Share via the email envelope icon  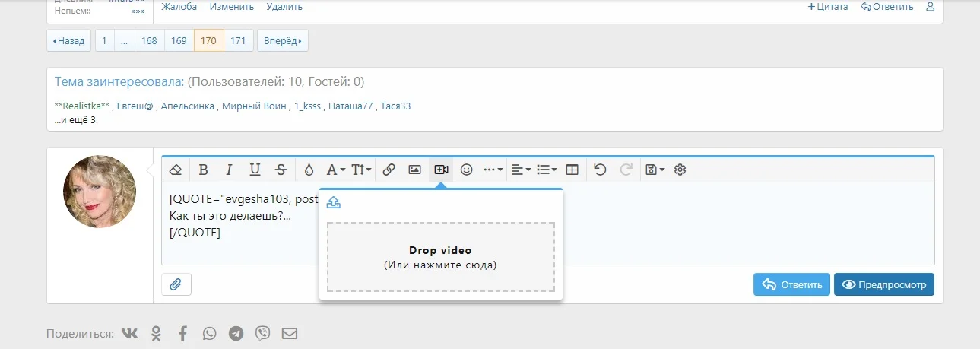[x=290, y=333]
